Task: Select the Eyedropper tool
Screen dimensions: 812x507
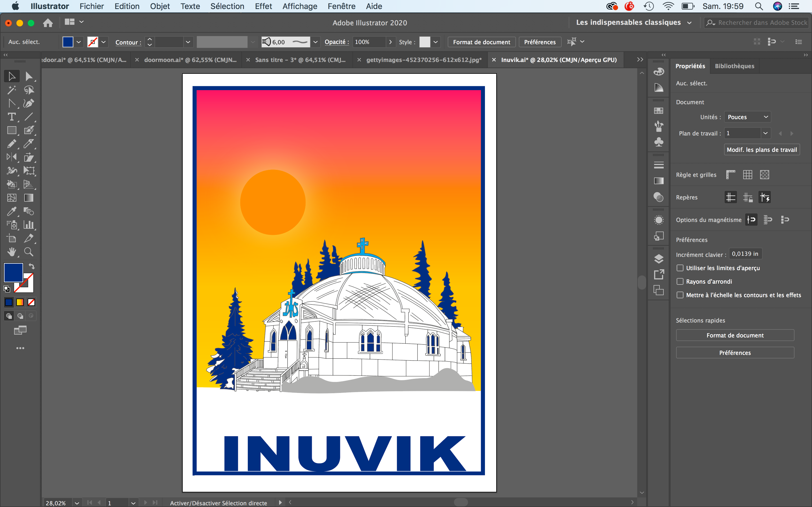Action: [11, 211]
